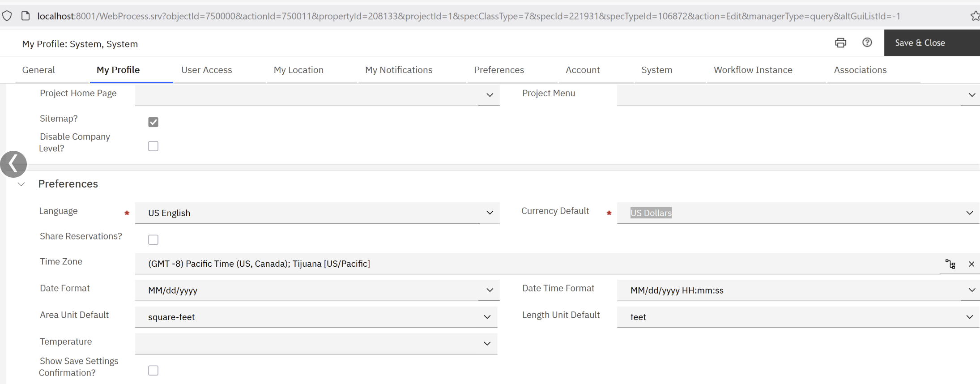Click the left arrow side panel button

tap(13, 164)
